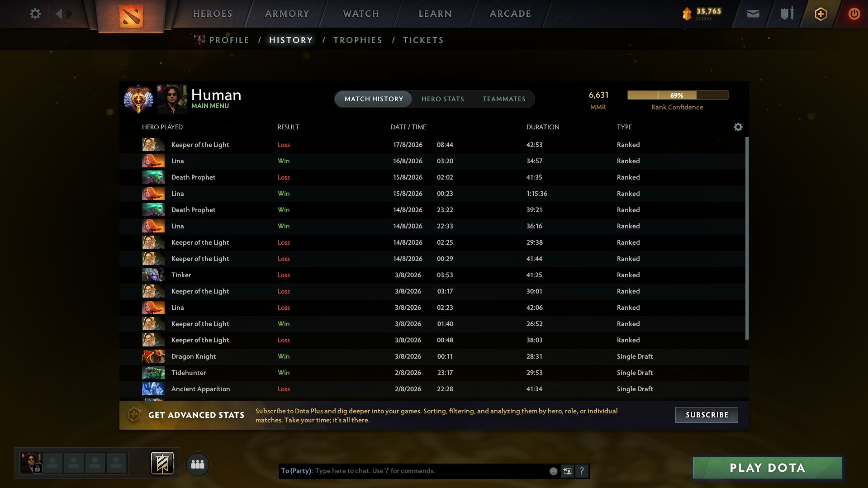Click the Human player avatar portrait

coord(172,99)
